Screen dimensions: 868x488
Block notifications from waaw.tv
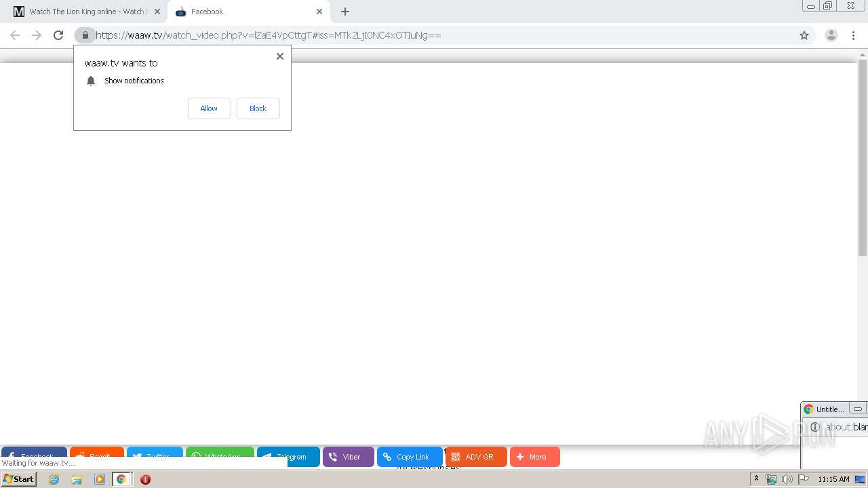pos(258,108)
